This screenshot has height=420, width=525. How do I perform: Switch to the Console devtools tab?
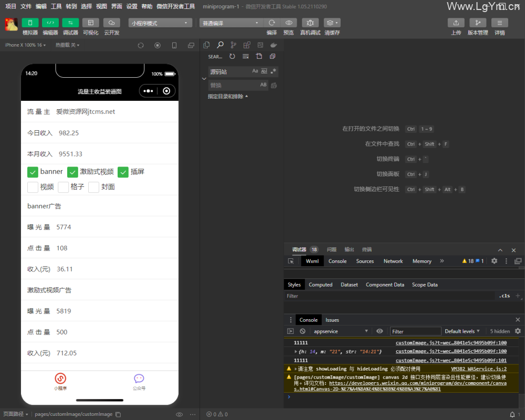[338, 261]
